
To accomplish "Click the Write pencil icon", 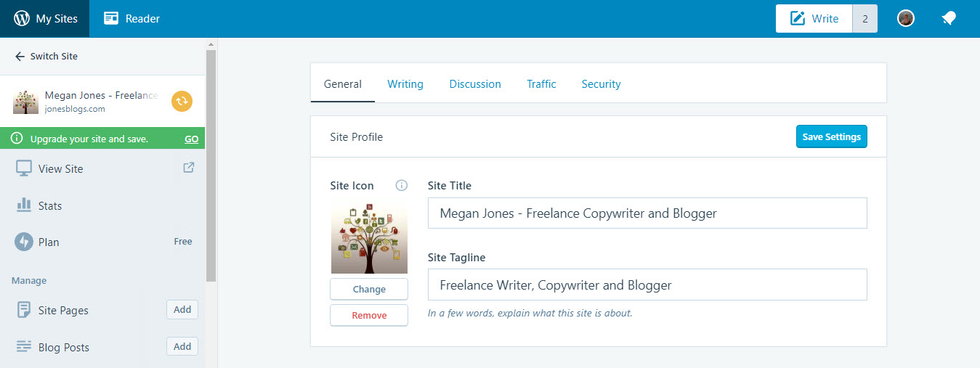I will (798, 19).
